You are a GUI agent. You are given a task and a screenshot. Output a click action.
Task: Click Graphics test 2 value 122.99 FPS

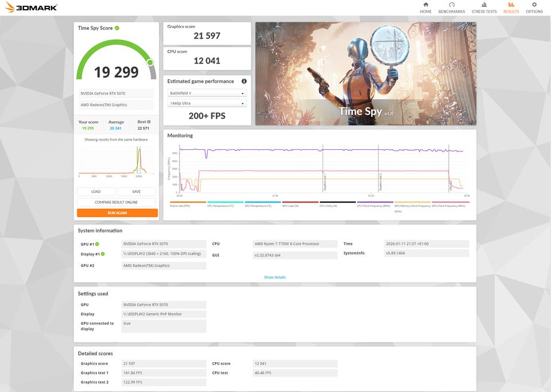164,382
